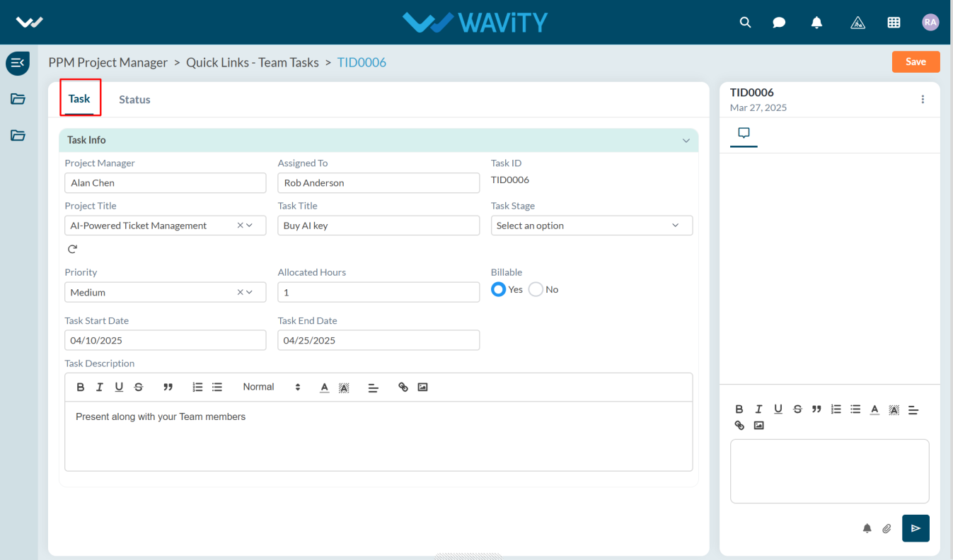Collapse the sidebar menu toggle icon
Viewport: 953px width, 560px height.
point(18,64)
